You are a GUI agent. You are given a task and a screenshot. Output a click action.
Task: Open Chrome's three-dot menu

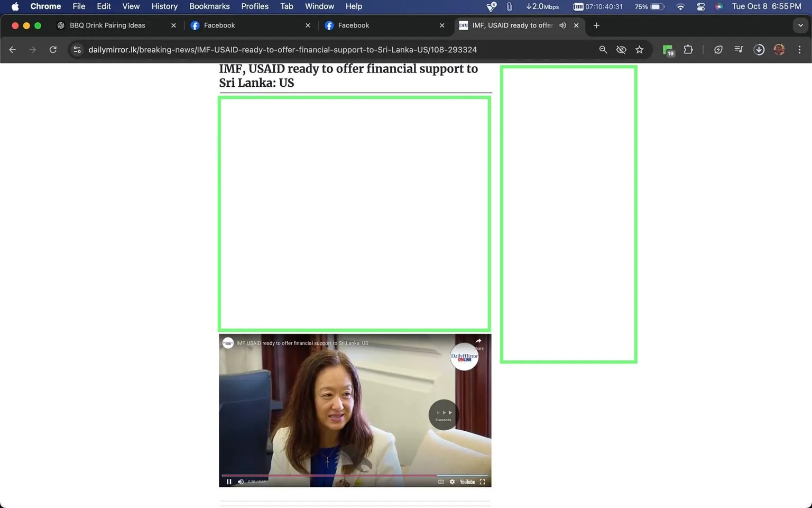coord(800,49)
